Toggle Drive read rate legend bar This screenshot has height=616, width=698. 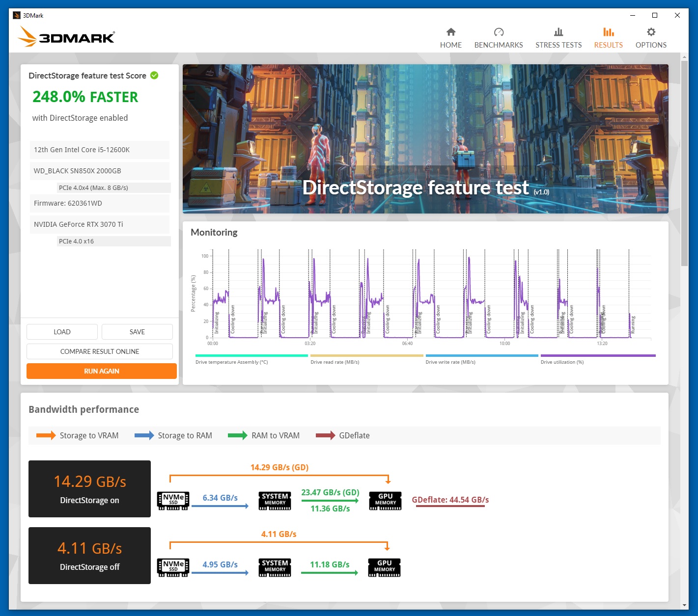366,355
